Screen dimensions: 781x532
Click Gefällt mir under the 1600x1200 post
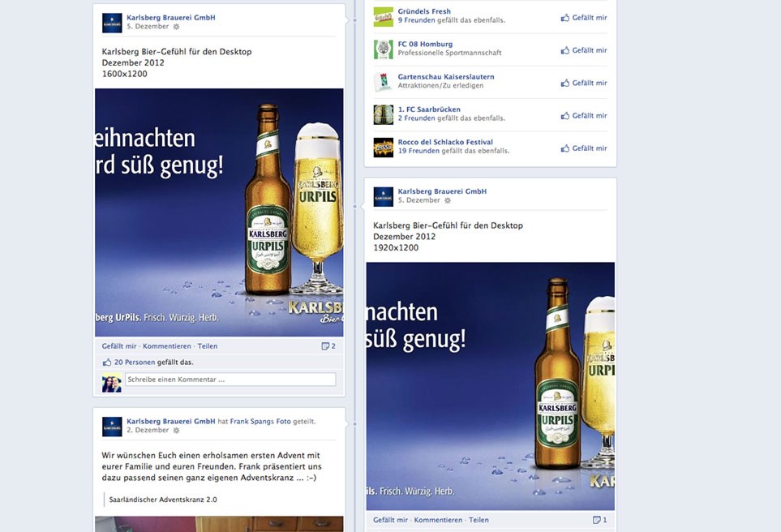coord(119,346)
